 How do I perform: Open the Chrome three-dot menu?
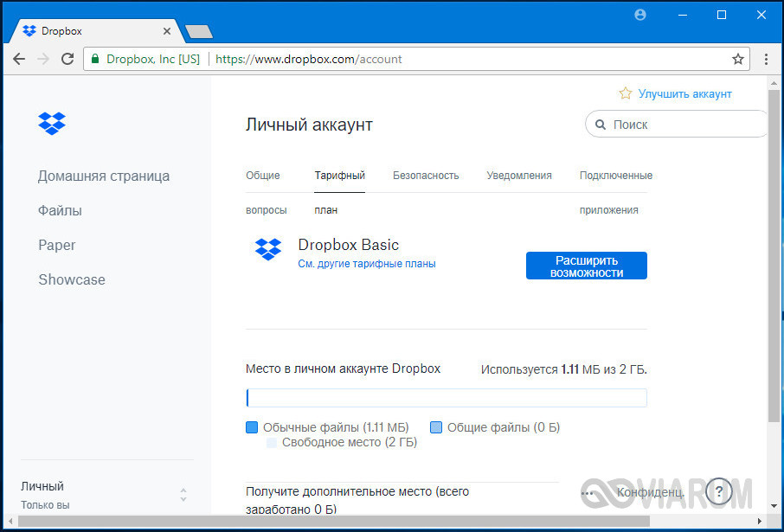click(x=766, y=59)
